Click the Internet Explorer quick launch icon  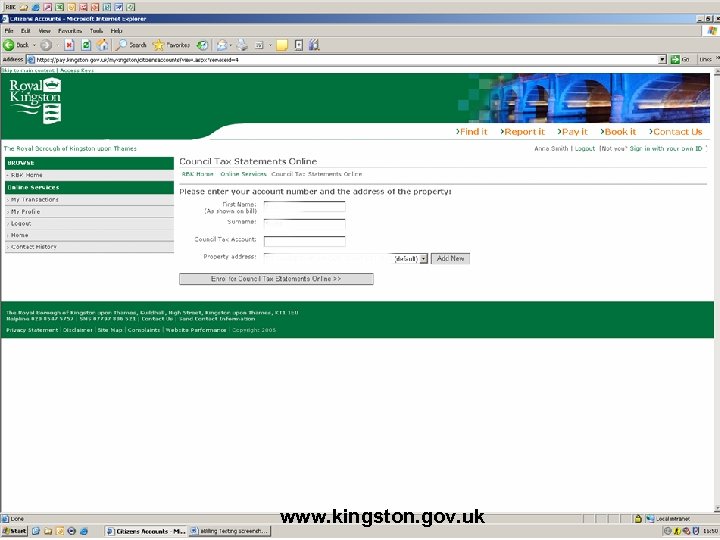[83, 531]
